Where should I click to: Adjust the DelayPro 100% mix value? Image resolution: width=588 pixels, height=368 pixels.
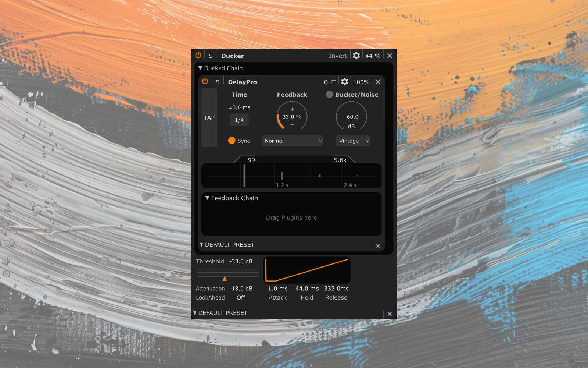coord(361,82)
